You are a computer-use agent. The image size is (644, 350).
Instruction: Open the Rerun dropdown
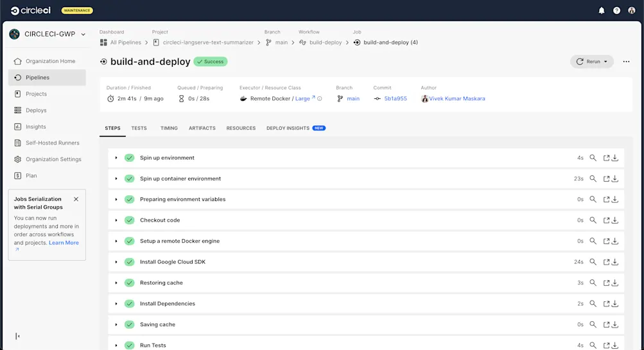591,62
